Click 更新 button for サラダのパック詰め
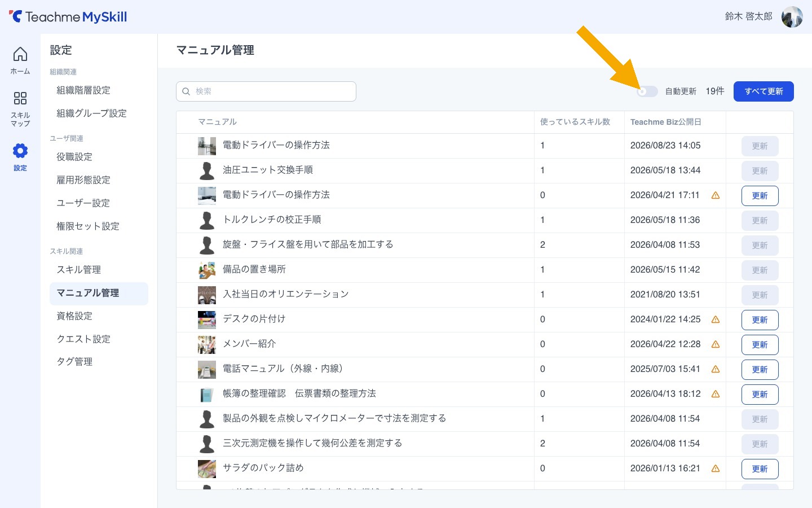Image resolution: width=812 pixels, height=508 pixels. pyautogui.click(x=760, y=469)
